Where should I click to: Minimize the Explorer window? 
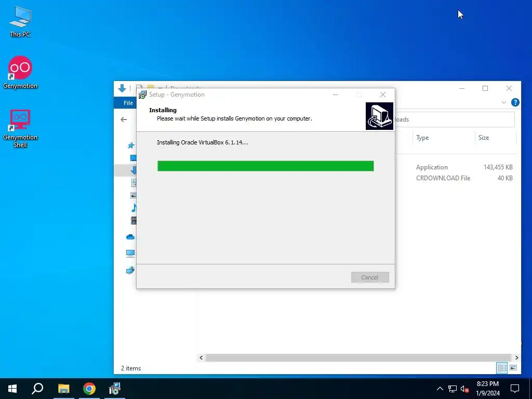click(462, 88)
